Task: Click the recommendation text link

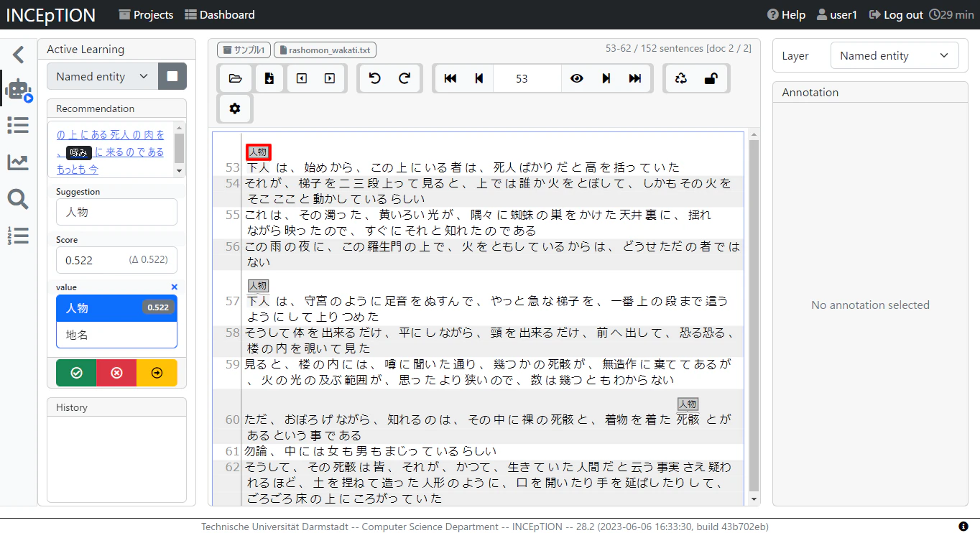Action: click(111, 152)
